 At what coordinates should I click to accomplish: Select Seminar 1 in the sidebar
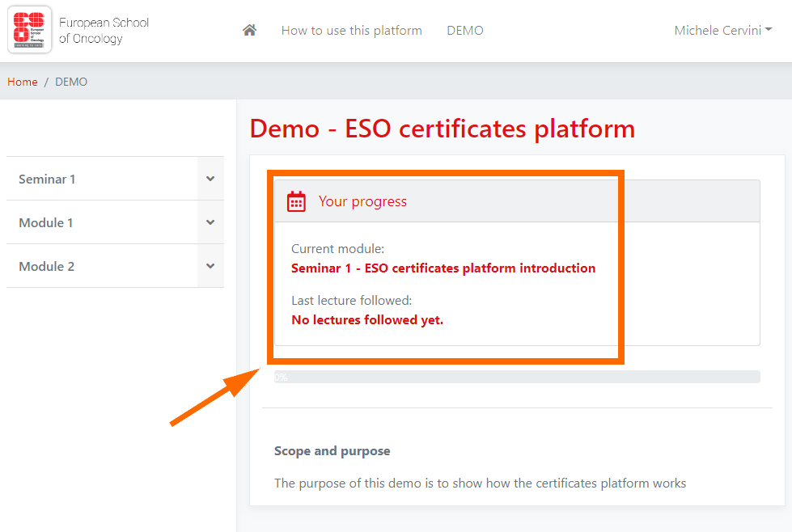[47, 179]
